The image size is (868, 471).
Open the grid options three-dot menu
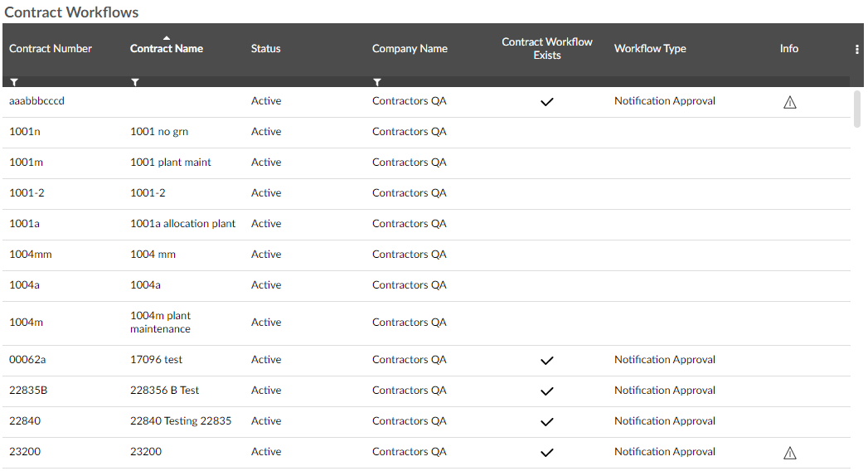click(x=857, y=49)
